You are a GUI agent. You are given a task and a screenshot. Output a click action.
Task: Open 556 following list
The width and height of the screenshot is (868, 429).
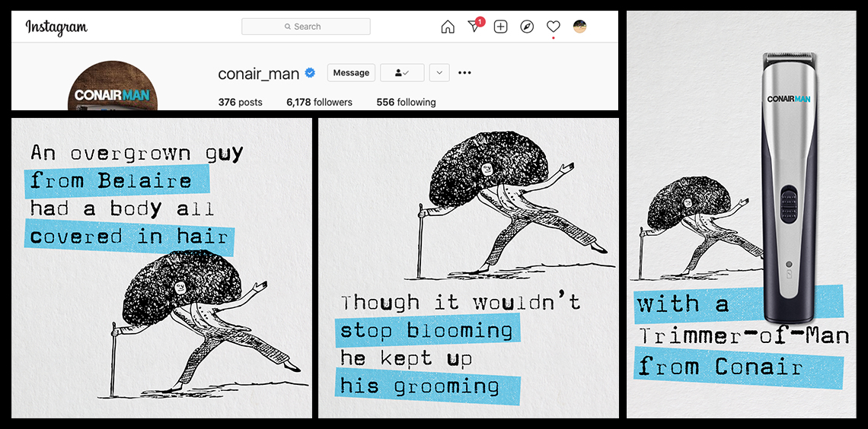[406, 102]
